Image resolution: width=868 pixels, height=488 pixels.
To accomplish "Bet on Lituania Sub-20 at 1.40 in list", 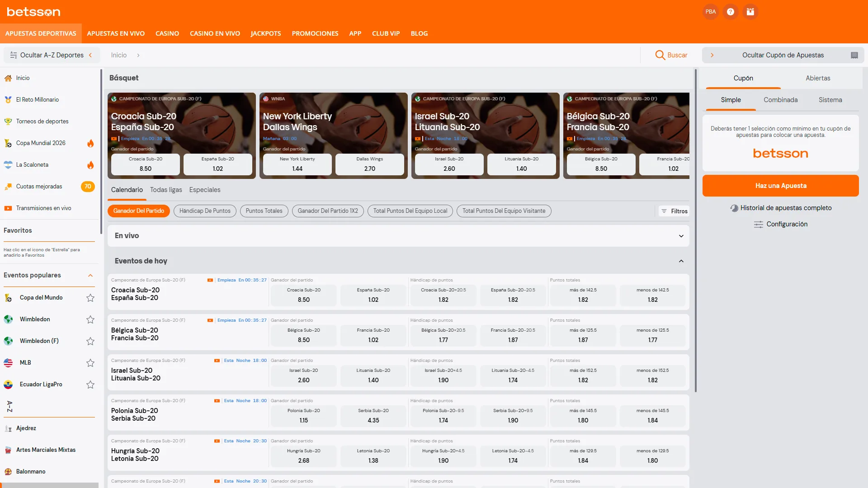I will (x=373, y=376).
